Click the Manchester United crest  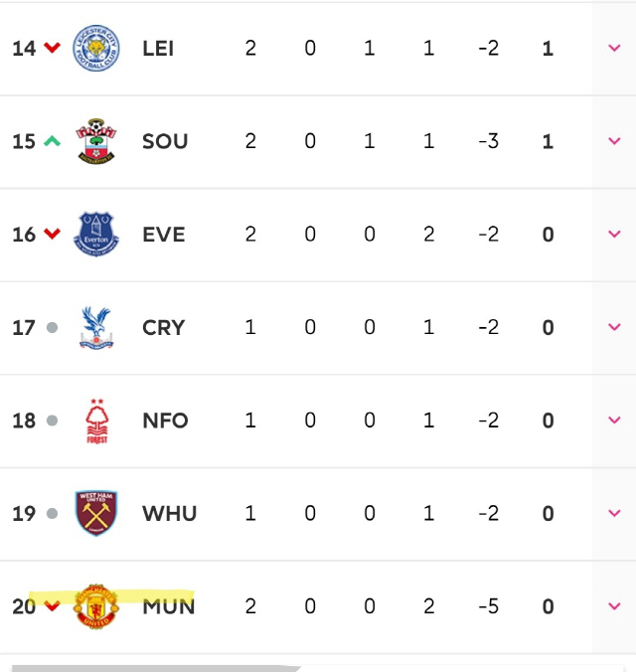96,606
